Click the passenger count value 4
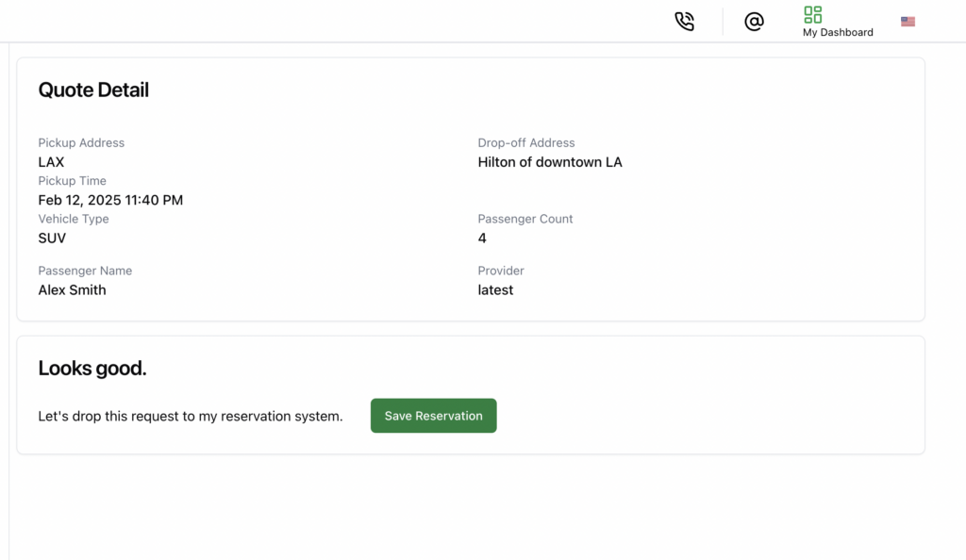Viewport: 966px width, 560px height. (482, 239)
